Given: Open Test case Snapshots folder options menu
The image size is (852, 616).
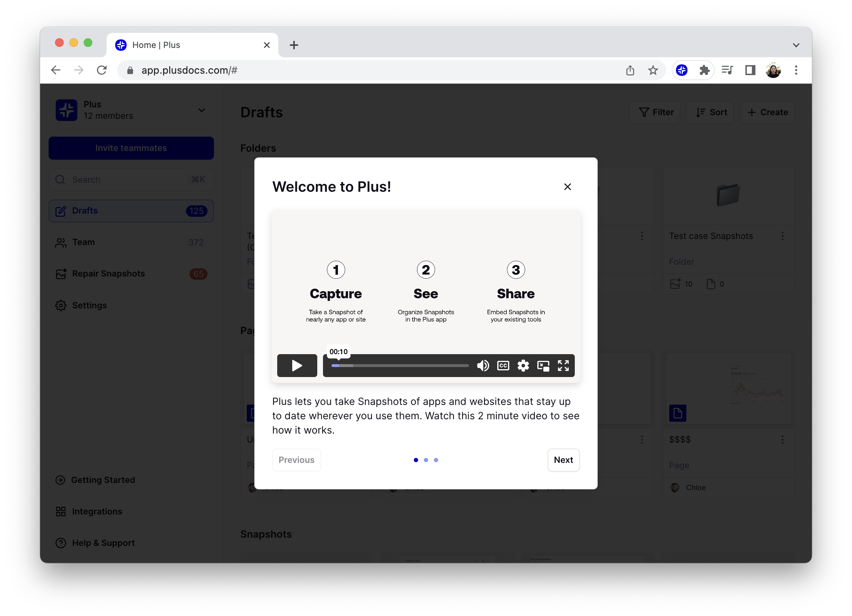Looking at the screenshot, I should (x=782, y=236).
